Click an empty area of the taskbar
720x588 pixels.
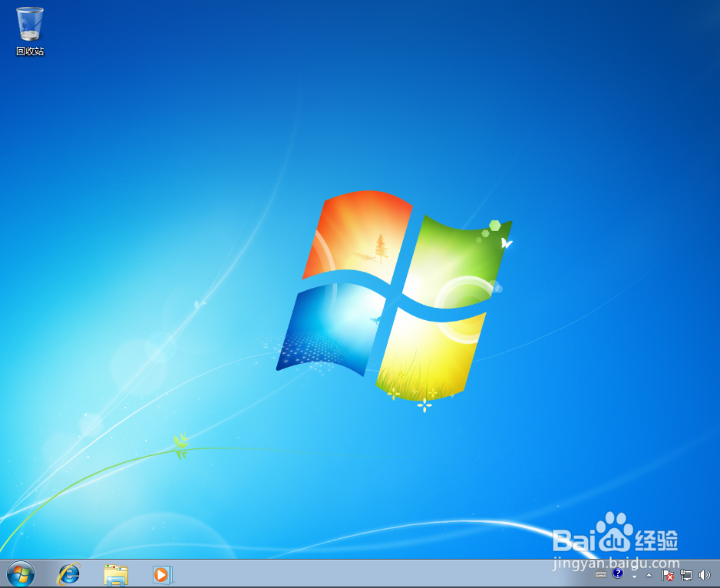[x=345, y=574]
